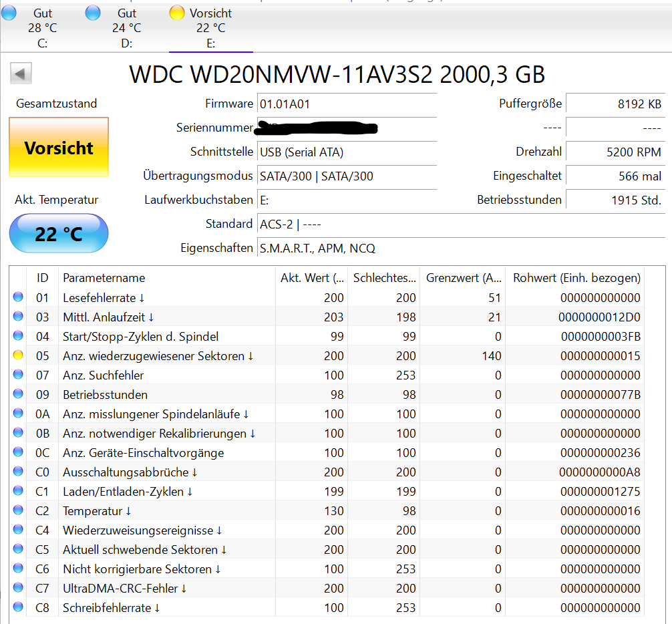Click threshold value 51 in row 01

tap(495, 298)
